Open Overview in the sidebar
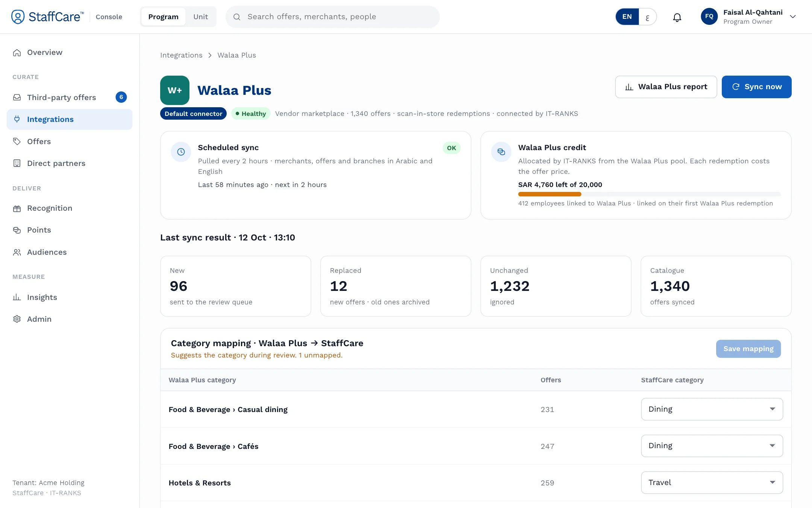Screen dimensions: 812x508 click(70, 52)
